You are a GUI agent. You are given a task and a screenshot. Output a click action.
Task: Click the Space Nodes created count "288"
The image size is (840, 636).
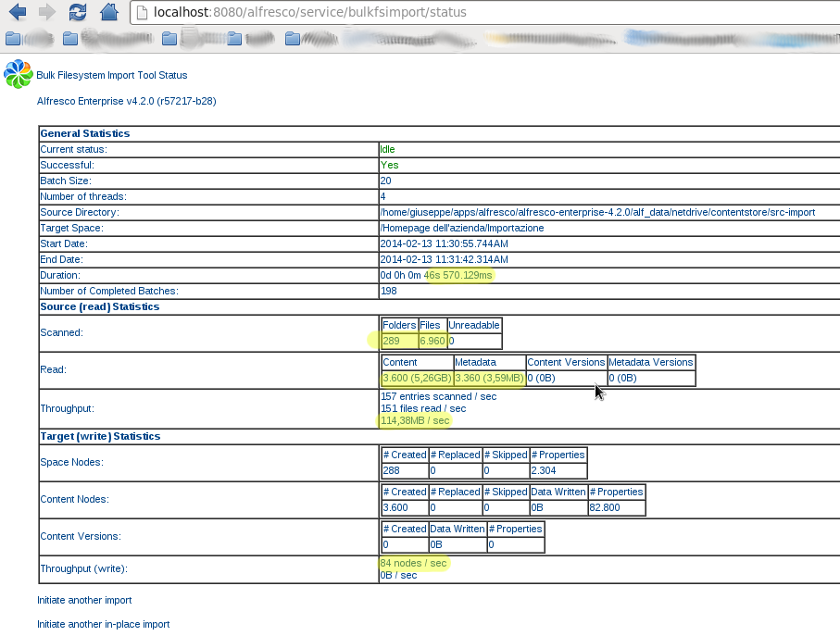point(391,470)
